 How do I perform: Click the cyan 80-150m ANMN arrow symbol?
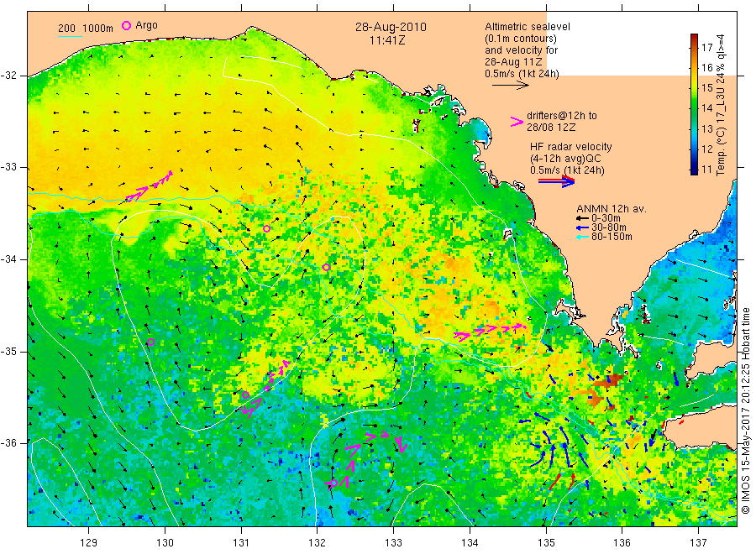click(582, 237)
